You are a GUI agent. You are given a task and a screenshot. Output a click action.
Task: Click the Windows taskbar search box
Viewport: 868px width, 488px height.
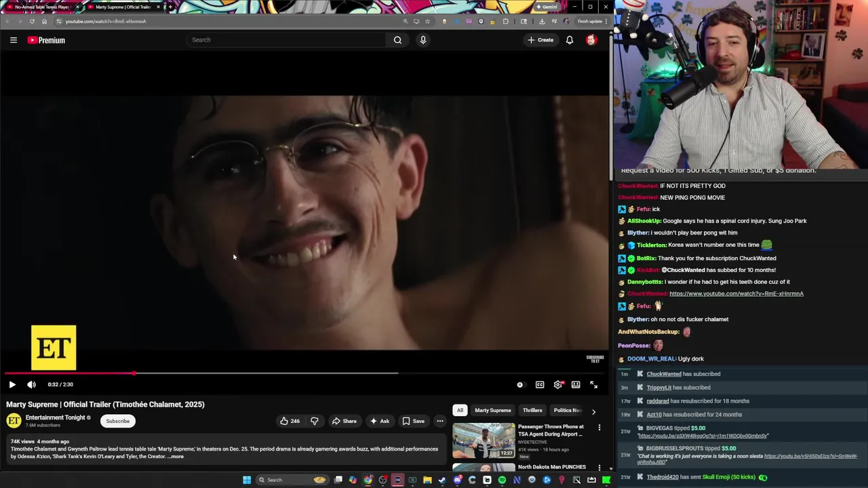click(293, 480)
